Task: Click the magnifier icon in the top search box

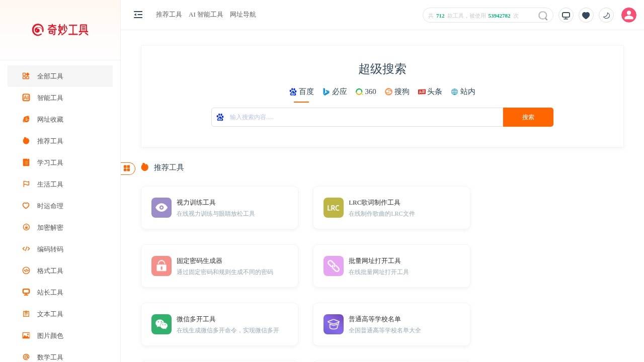Action: point(543,16)
